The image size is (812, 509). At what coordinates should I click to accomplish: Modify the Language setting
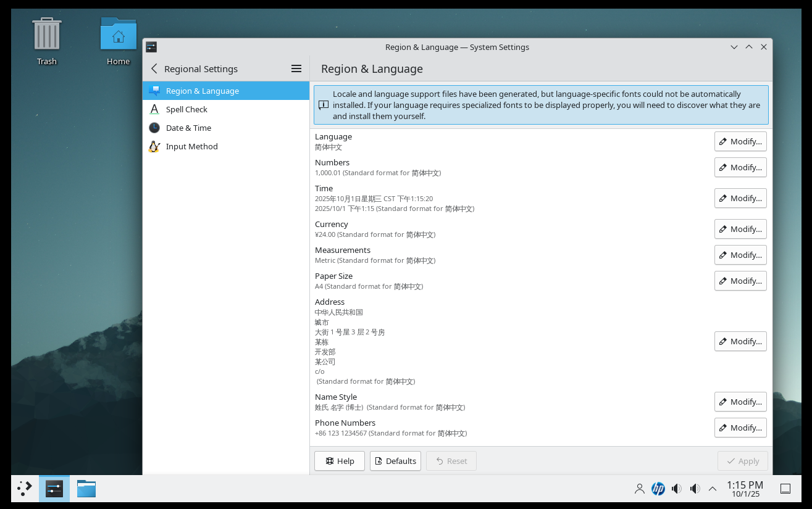[740, 141]
